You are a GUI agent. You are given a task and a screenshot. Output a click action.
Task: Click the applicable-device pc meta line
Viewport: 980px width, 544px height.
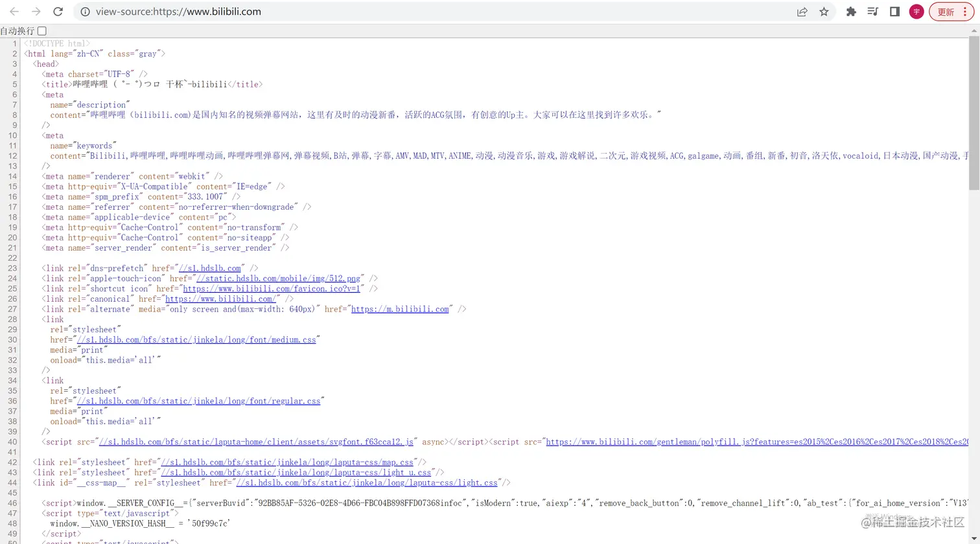pyautogui.click(x=139, y=217)
